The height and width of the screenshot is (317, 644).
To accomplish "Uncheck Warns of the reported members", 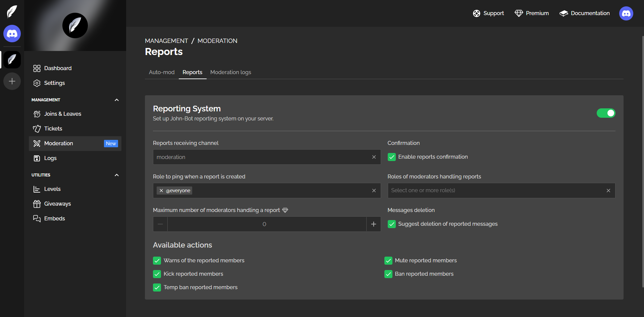I will (157, 261).
